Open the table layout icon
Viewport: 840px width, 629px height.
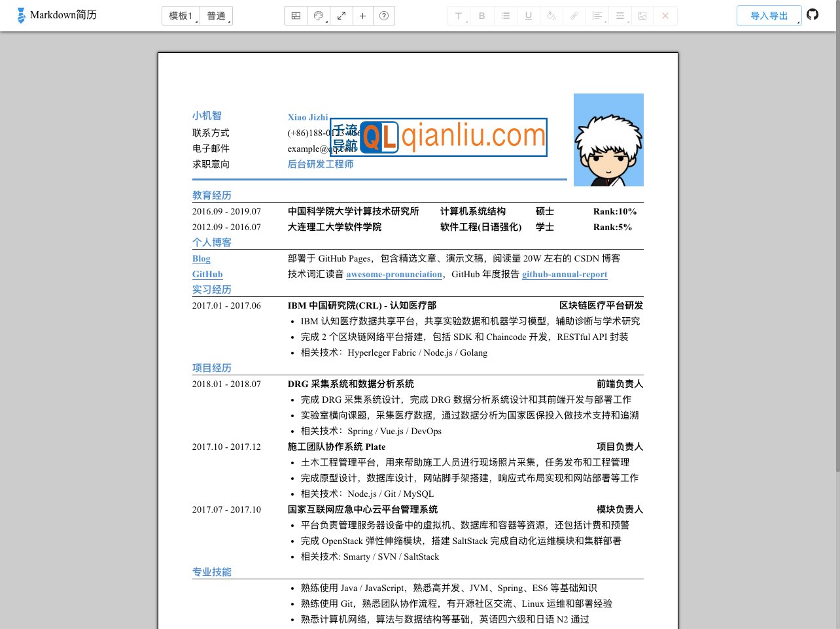(x=295, y=15)
